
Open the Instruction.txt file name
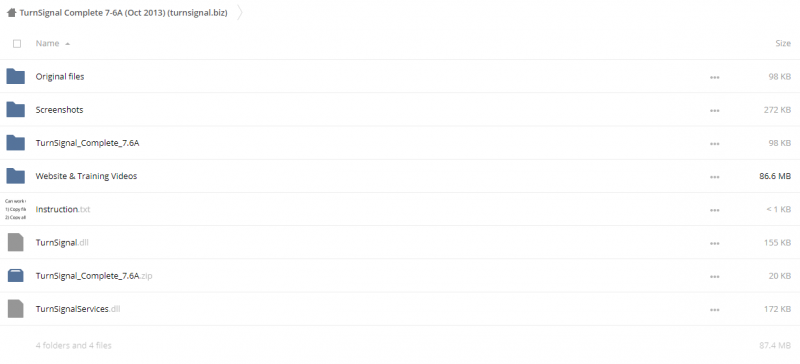click(x=63, y=209)
